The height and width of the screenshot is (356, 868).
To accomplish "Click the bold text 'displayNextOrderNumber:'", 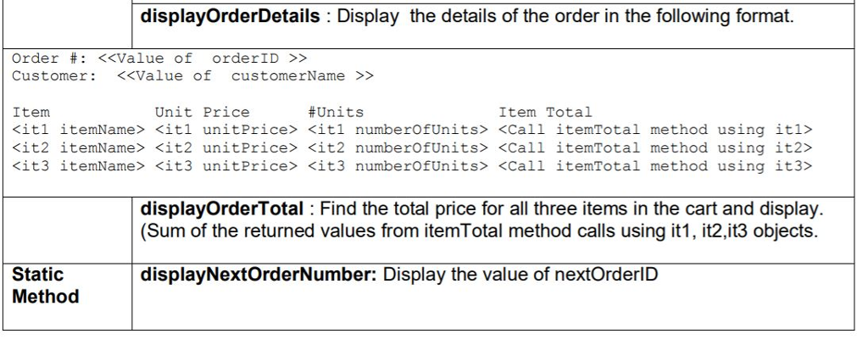I will coord(259,275).
